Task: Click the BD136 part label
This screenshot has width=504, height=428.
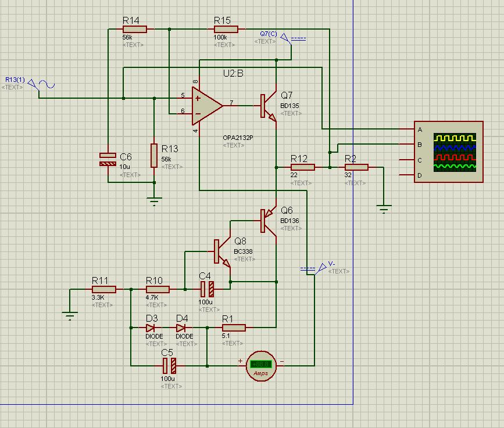Action: (x=289, y=221)
